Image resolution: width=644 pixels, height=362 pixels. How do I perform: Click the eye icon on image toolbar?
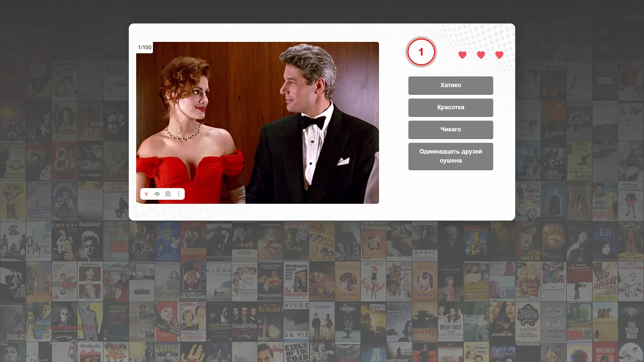(157, 194)
